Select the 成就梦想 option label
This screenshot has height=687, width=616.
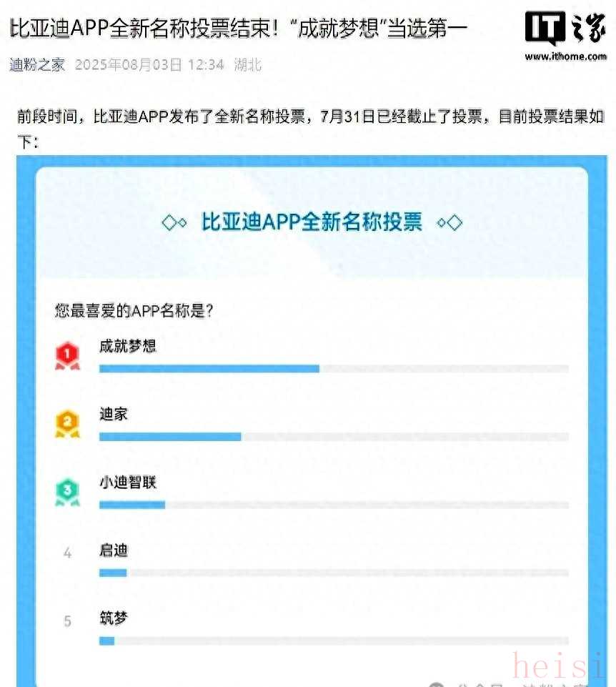tap(127, 346)
